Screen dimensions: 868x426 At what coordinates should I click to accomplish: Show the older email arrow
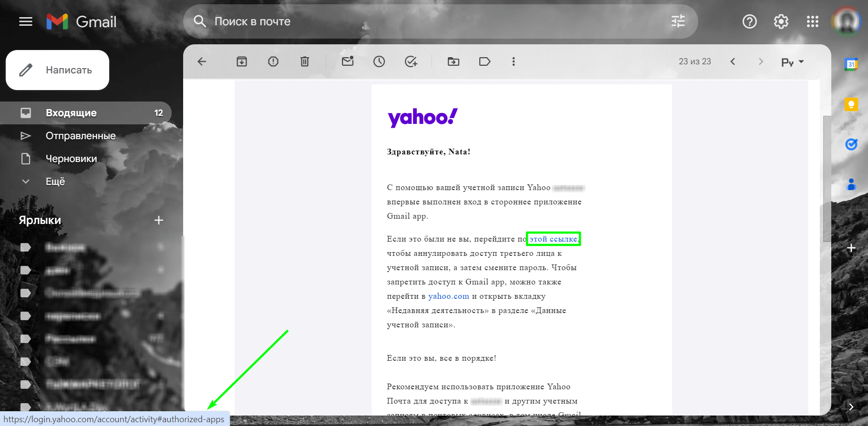[761, 61]
